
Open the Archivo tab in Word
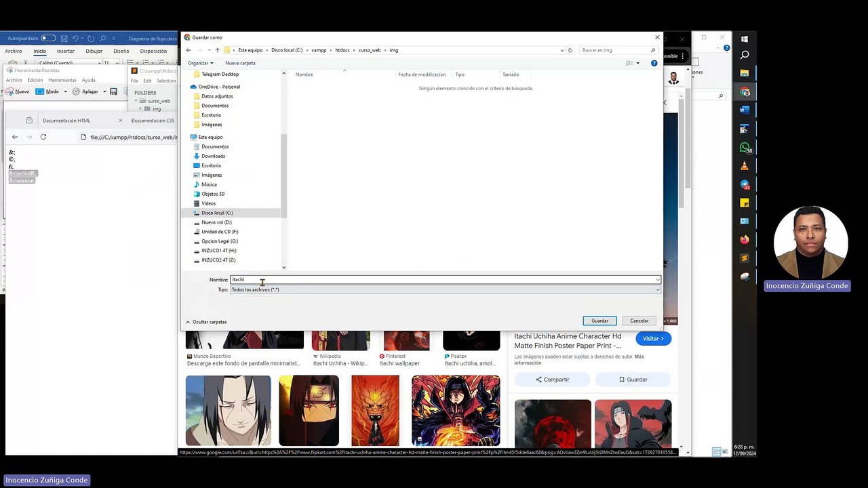14,51
